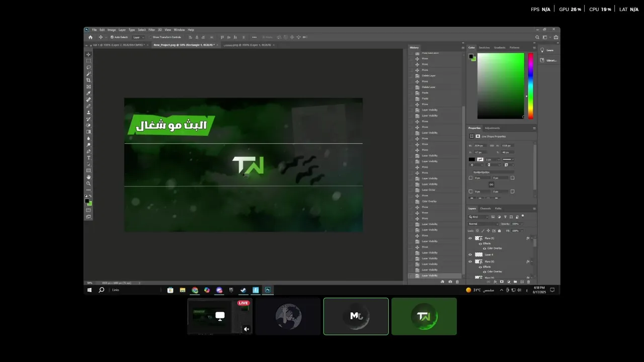Select the Brush tool

tap(89, 106)
